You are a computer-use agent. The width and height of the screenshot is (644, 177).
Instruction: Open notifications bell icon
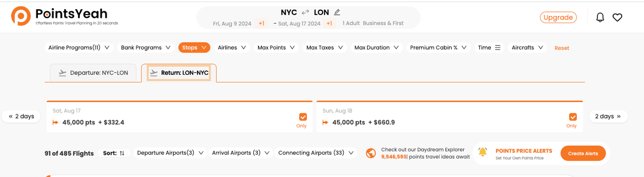[x=600, y=17]
